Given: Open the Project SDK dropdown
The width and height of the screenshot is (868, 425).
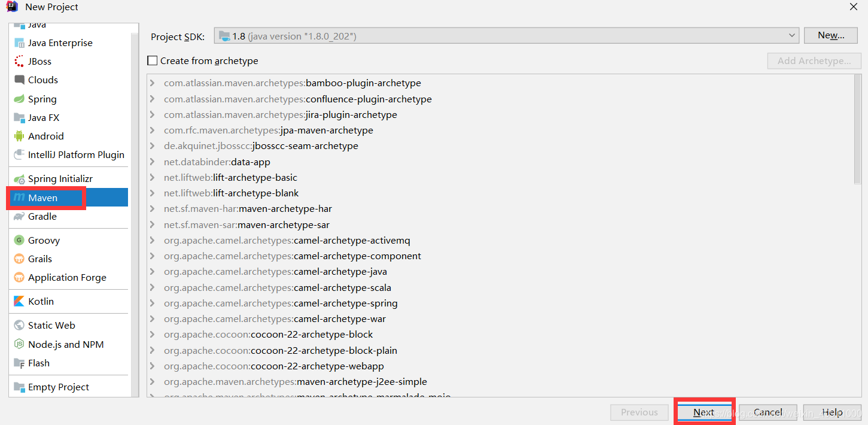Looking at the screenshot, I should [507, 36].
